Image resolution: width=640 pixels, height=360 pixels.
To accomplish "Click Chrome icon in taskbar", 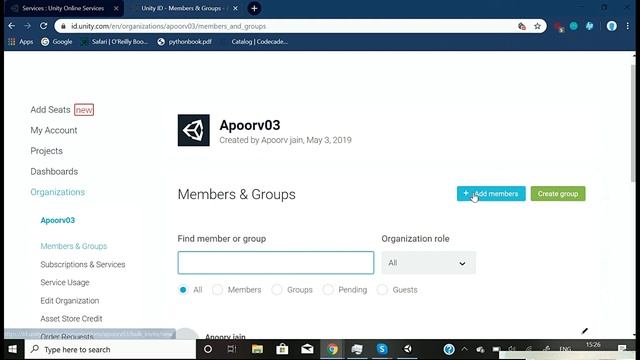I will tap(332, 349).
